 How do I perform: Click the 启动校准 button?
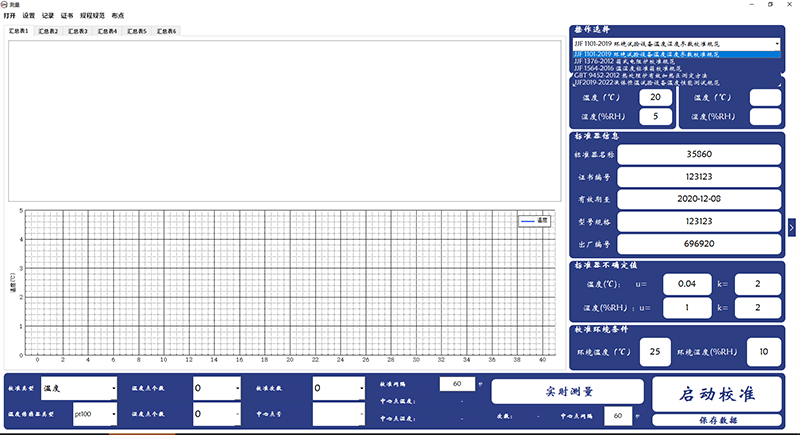point(717,394)
